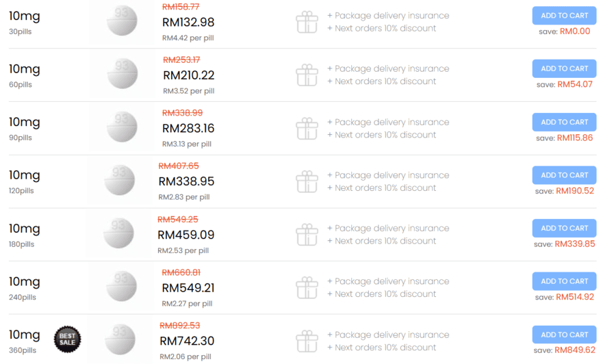This screenshot has width=616, height=364.
Task: Click the RM132.98 price text
Action: click(188, 22)
